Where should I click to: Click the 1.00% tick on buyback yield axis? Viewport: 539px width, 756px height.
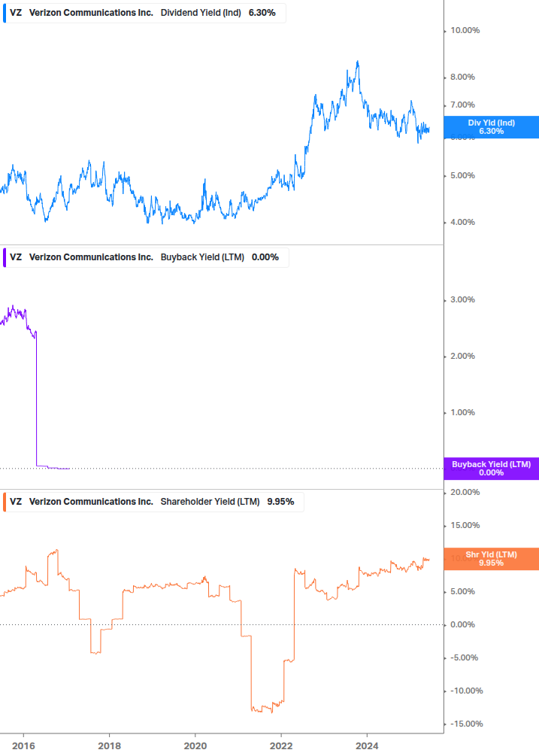[x=462, y=413]
